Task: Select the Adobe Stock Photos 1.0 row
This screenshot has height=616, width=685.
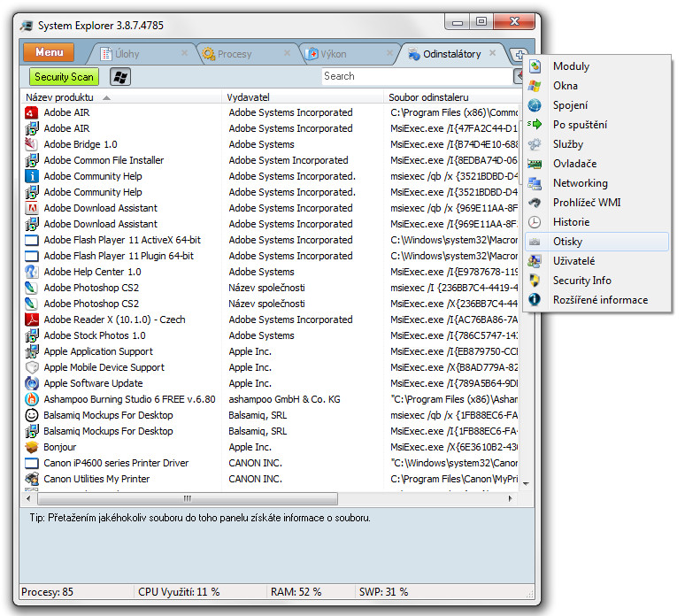Action: pos(271,335)
